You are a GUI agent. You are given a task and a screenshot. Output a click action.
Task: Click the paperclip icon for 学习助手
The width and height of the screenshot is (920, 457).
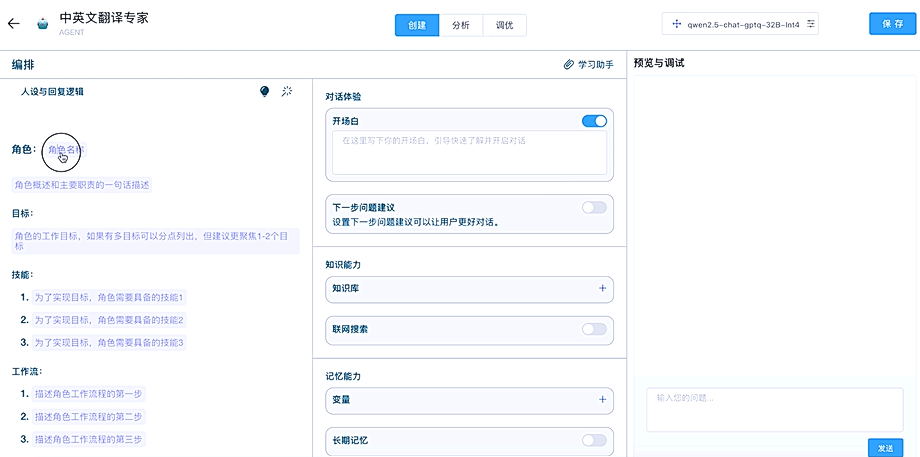tap(569, 64)
